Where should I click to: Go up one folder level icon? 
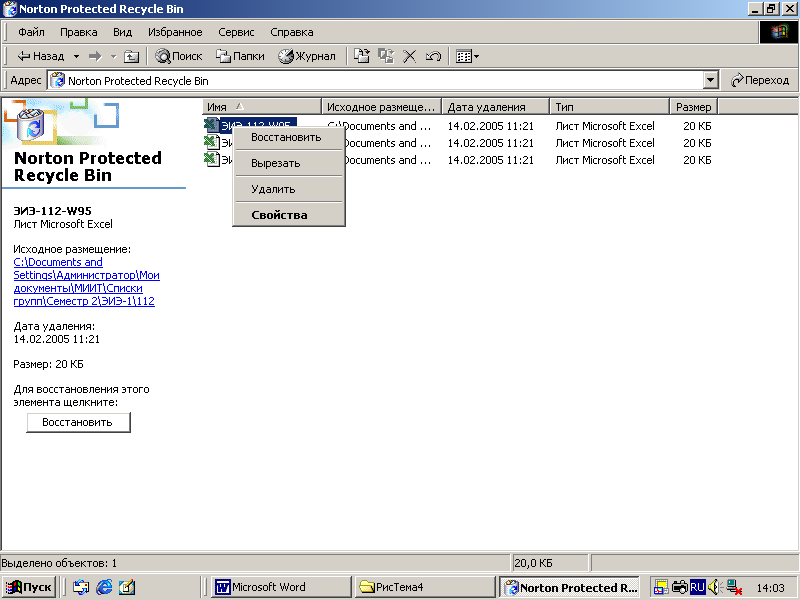pyautogui.click(x=131, y=56)
